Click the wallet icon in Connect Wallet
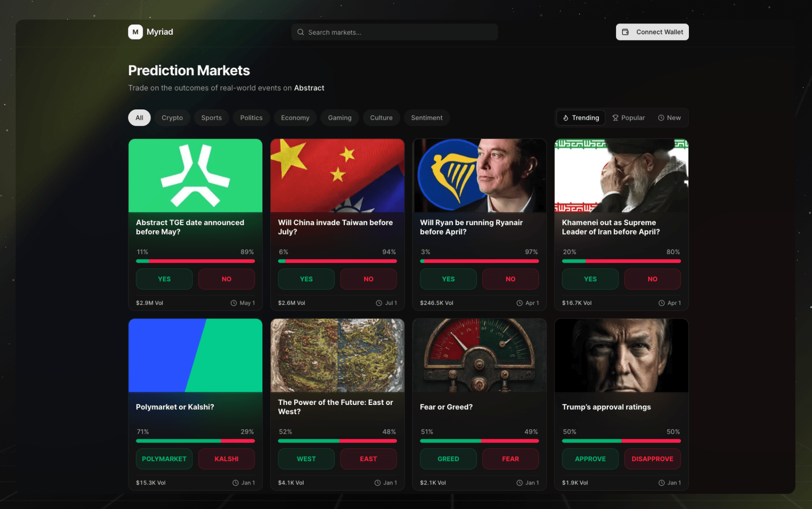Viewport: 812px width, 509px height. pyautogui.click(x=625, y=32)
